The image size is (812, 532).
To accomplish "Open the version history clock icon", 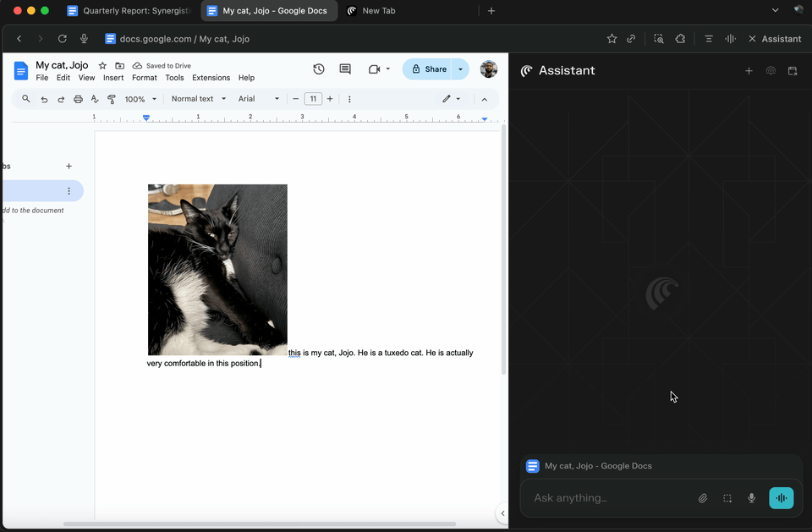I will click(319, 69).
